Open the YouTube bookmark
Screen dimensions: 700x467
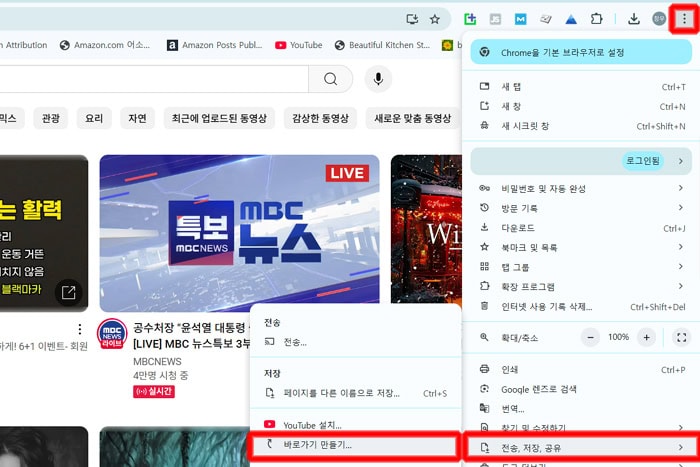point(299,45)
